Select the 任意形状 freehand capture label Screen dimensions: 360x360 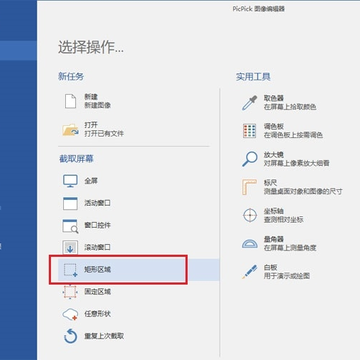tap(97, 314)
